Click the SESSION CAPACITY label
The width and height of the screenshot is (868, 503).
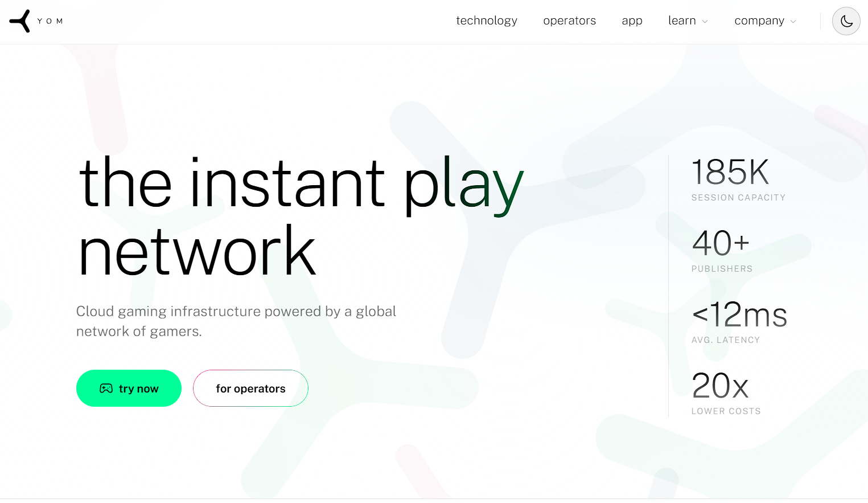tap(738, 198)
